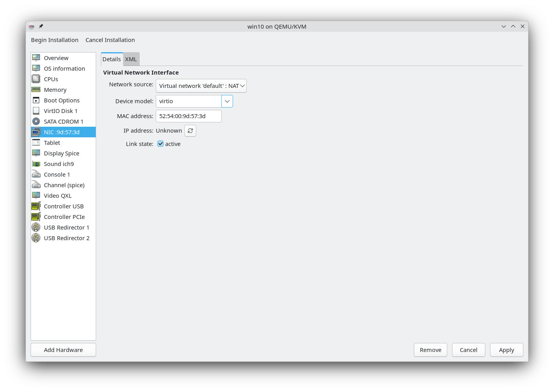Click Cancel Installation

point(110,40)
